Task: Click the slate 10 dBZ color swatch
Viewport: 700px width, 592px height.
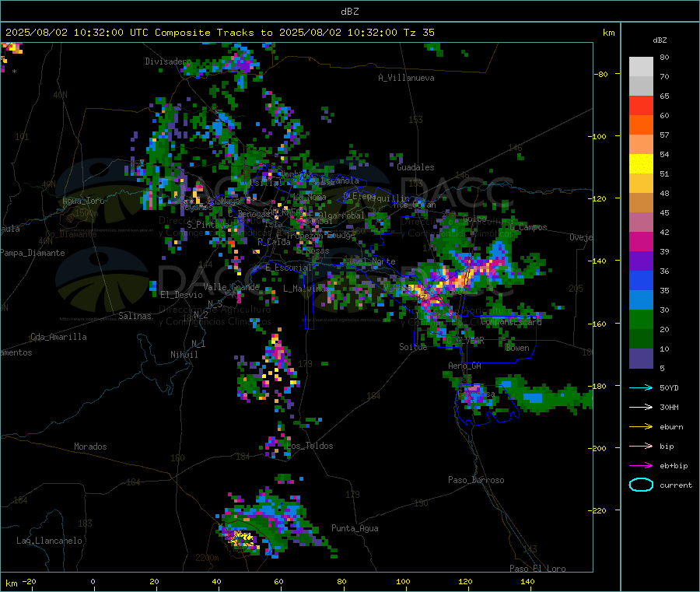Action: 641,359
